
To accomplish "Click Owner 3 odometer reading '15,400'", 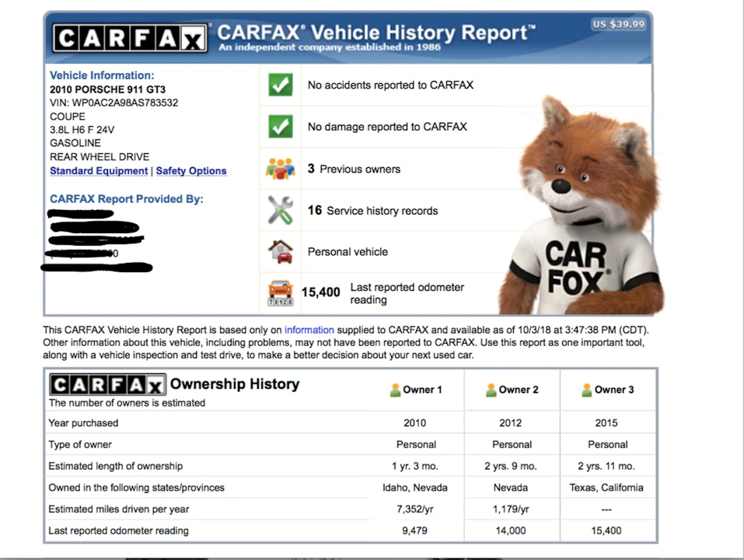I will [x=606, y=531].
